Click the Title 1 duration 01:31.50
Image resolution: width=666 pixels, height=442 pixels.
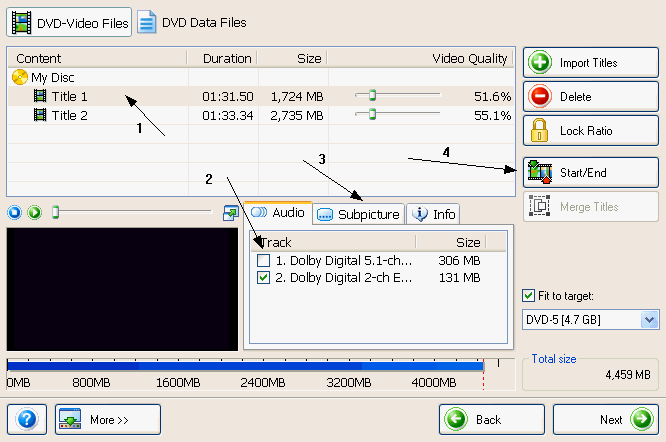click(228, 96)
